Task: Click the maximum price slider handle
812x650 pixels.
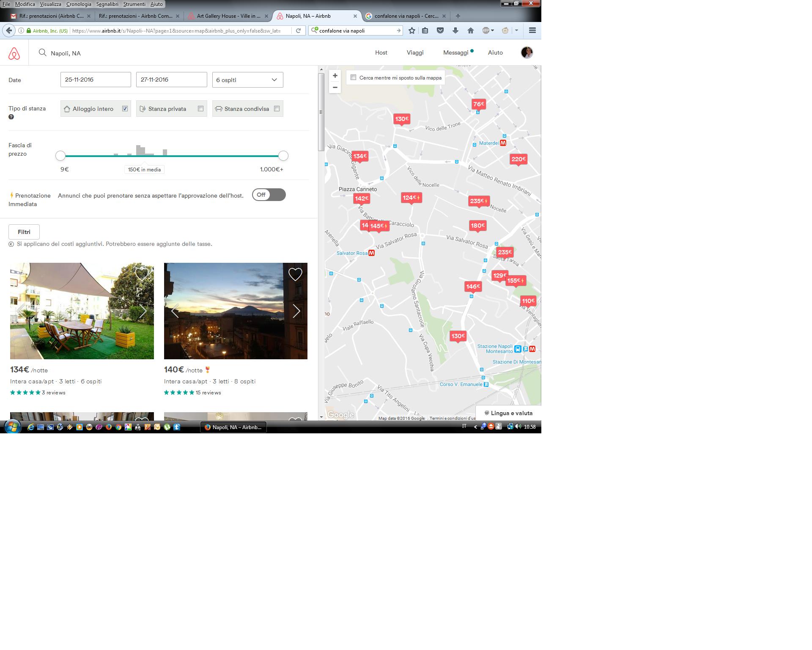Action: [x=283, y=156]
